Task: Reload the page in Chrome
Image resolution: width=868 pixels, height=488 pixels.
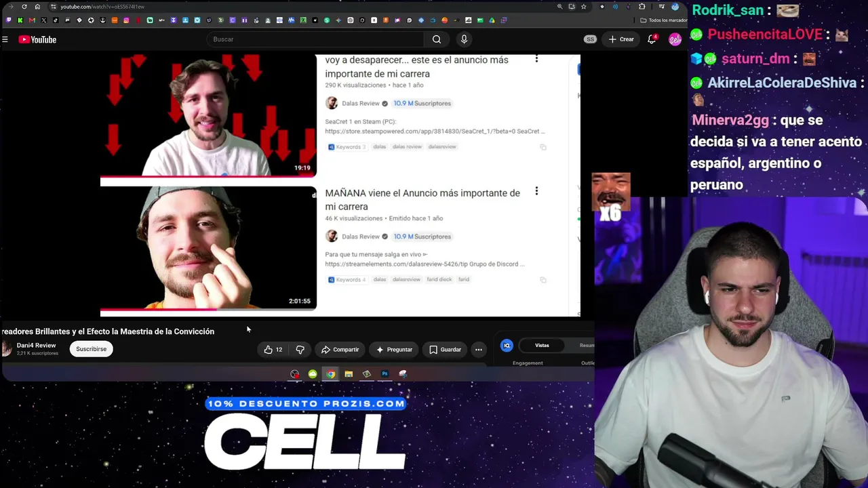Action: (24, 7)
